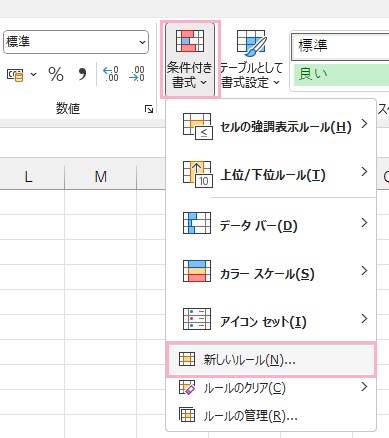Screen dimensions: 389x438
Task: Choose 新しいルール(N)... menu entry
Action: click(x=271, y=360)
